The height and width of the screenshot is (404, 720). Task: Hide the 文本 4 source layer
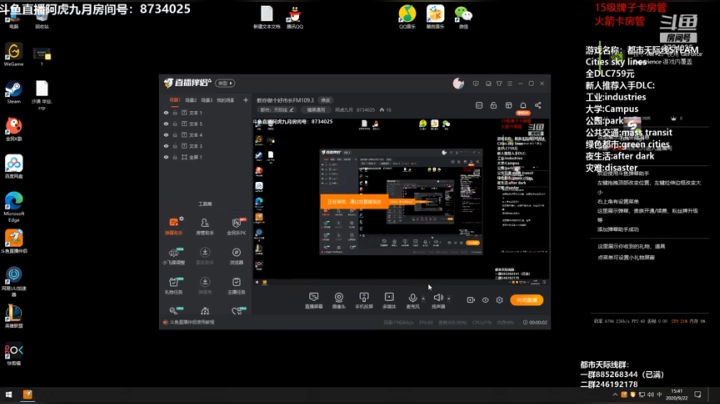[x=166, y=135]
